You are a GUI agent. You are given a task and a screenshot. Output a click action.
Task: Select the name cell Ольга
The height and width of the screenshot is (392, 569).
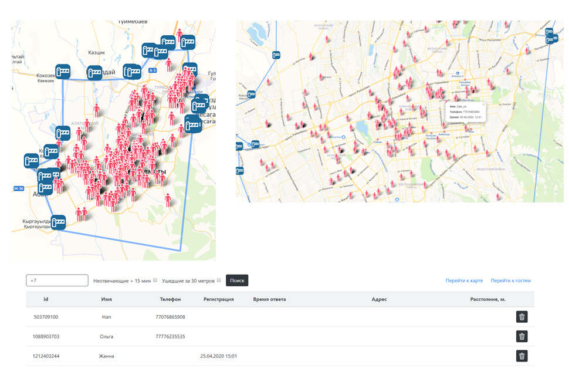tap(106, 336)
